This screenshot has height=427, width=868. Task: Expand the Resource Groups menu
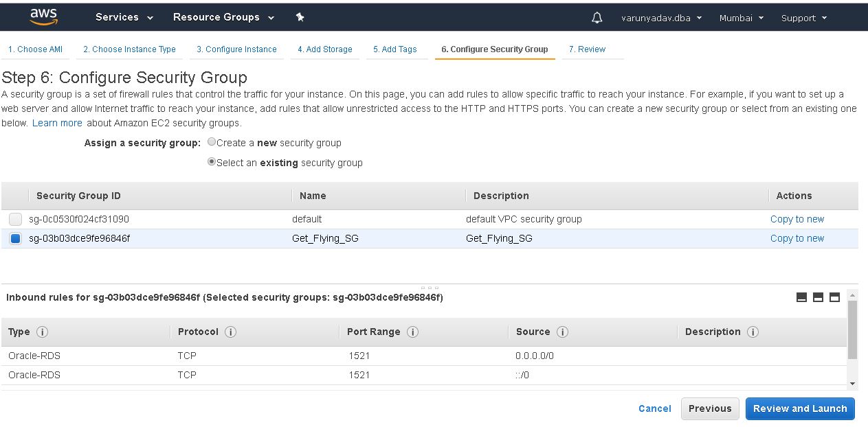tap(219, 17)
